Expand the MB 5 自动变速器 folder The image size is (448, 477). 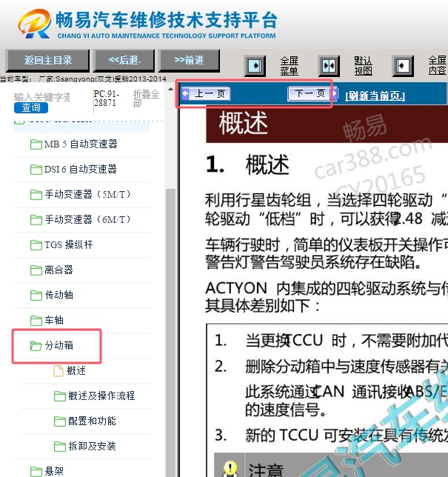click(81, 144)
